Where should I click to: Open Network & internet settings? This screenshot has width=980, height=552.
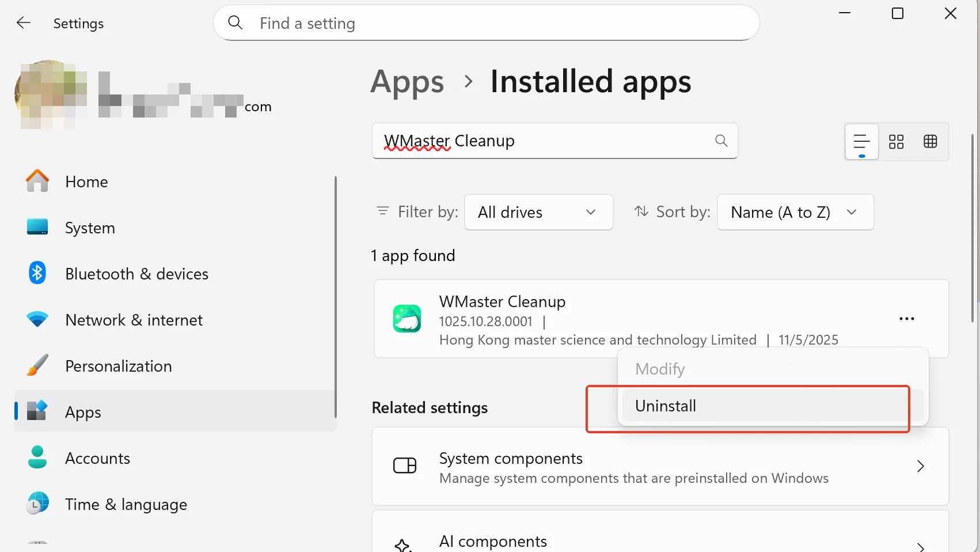pos(134,320)
